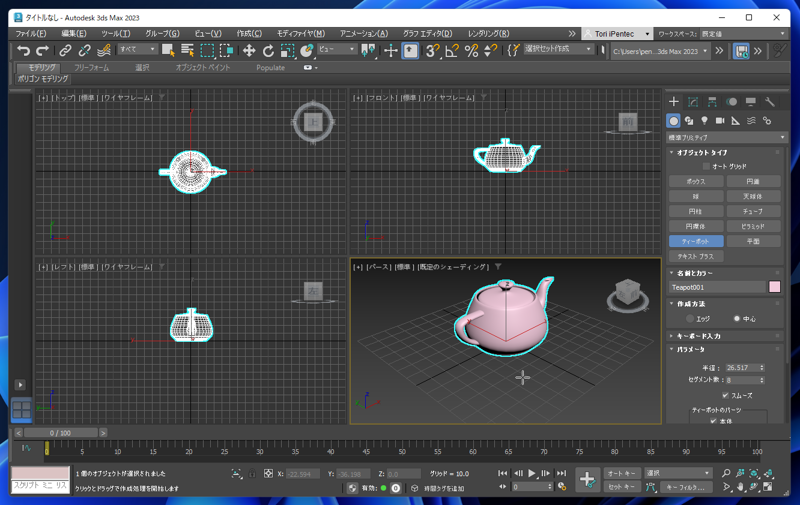Image resolution: width=800 pixels, height=505 pixels.
Task: Click the Rectangular Selection Region icon
Action: [x=207, y=50]
